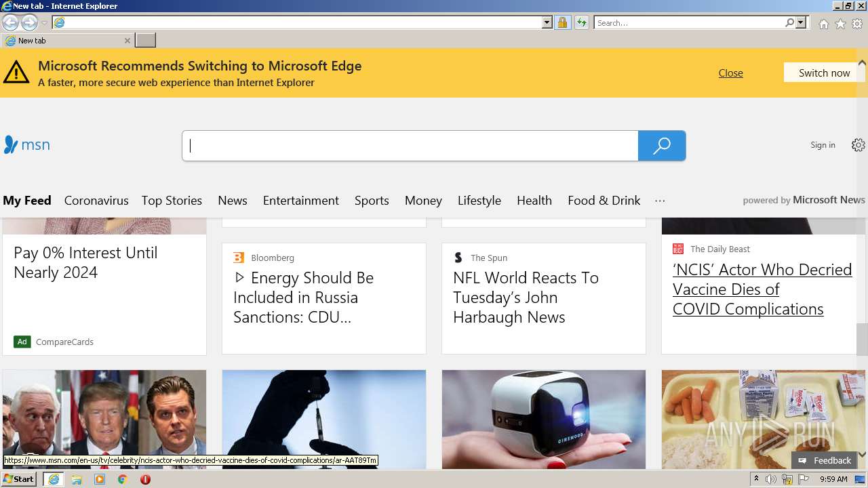Open the IE Tools gear icon

pyautogui.click(x=857, y=24)
